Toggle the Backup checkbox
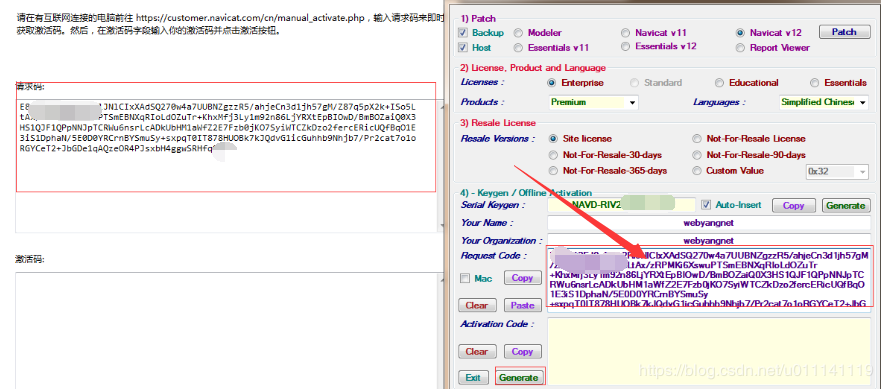Screen dimensions: 883x389 point(463,33)
